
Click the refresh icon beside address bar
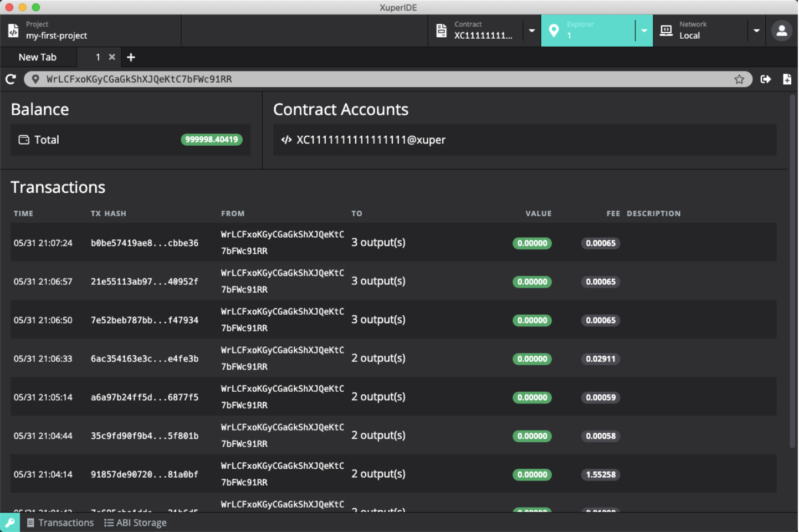(11, 79)
